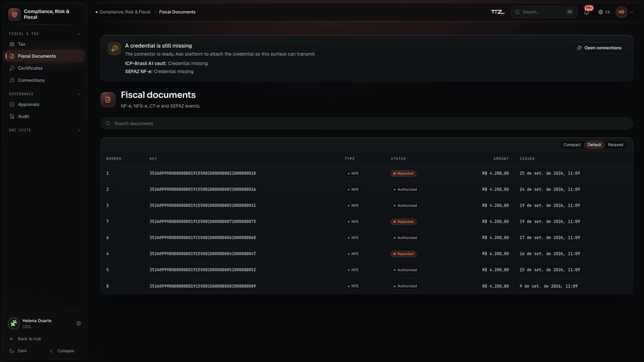Click the Rejected status for document 1
This screenshot has width=644, height=362.
[x=404, y=173]
